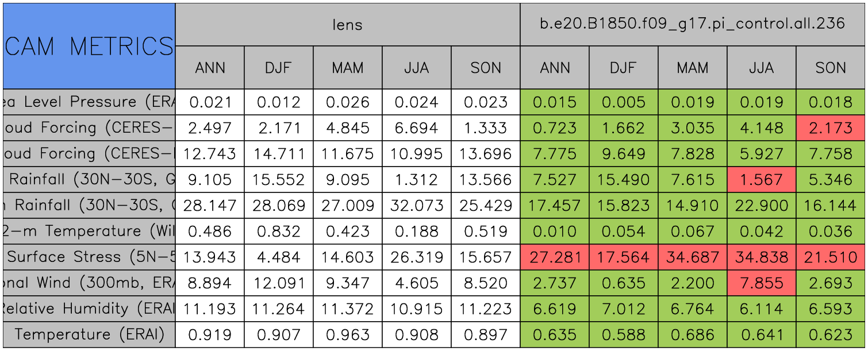
Task: Select the lens ANN value 0.021
Action: 209,102
